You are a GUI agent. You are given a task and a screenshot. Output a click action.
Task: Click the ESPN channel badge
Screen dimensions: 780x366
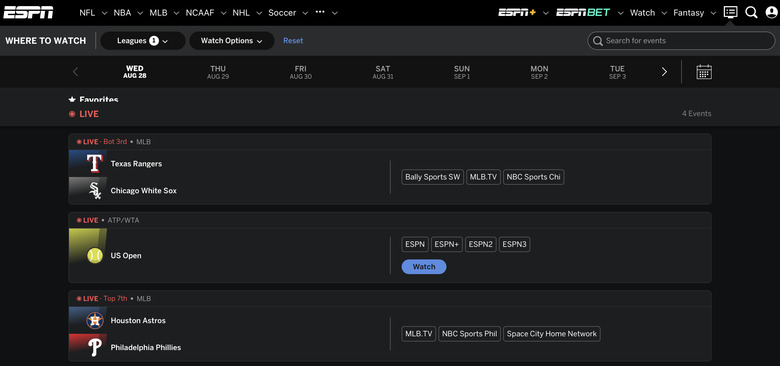click(415, 244)
